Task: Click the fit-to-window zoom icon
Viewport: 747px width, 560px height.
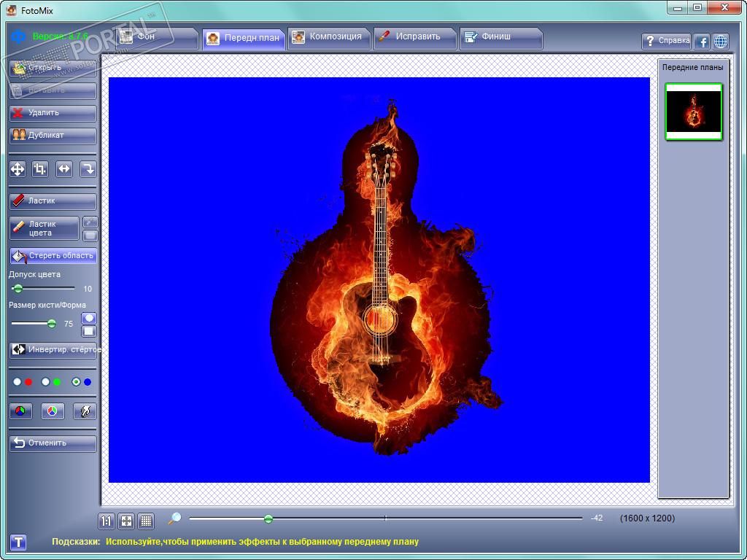Action: tap(126, 521)
